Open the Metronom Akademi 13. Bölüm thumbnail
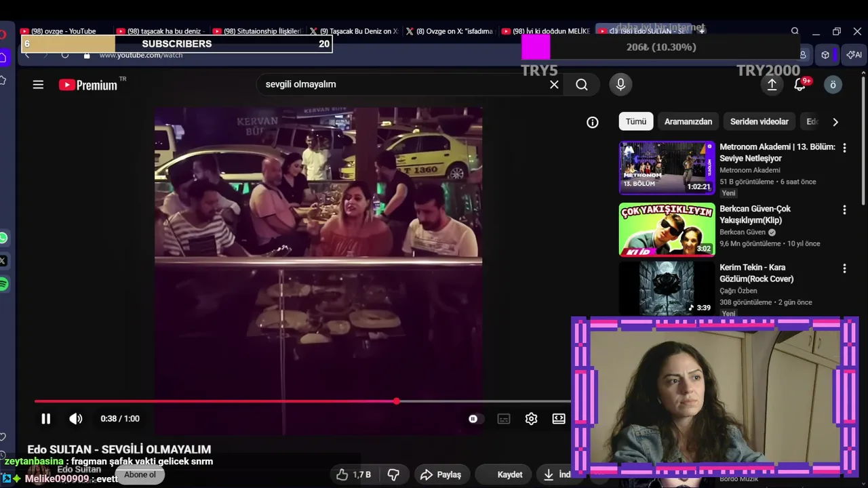 pyautogui.click(x=667, y=167)
